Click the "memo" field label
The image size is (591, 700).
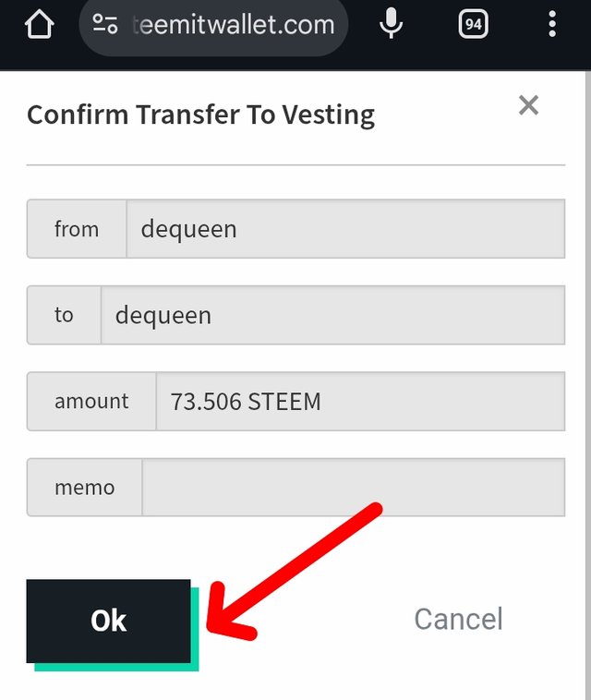(84, 488)
